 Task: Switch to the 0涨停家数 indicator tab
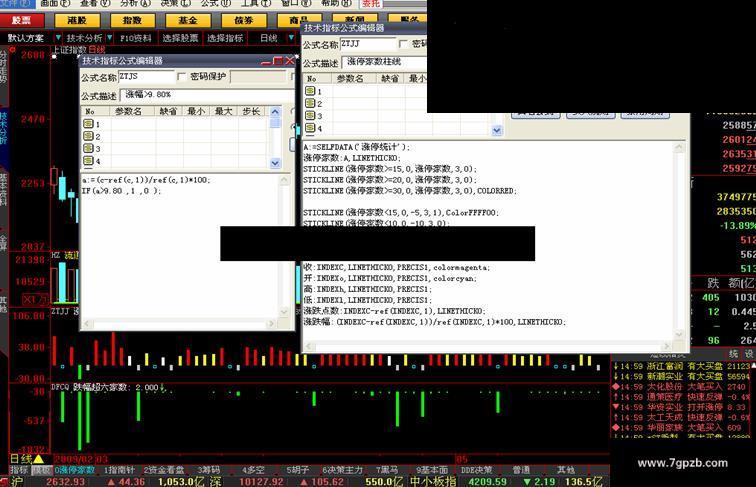[x=74, y=470]
